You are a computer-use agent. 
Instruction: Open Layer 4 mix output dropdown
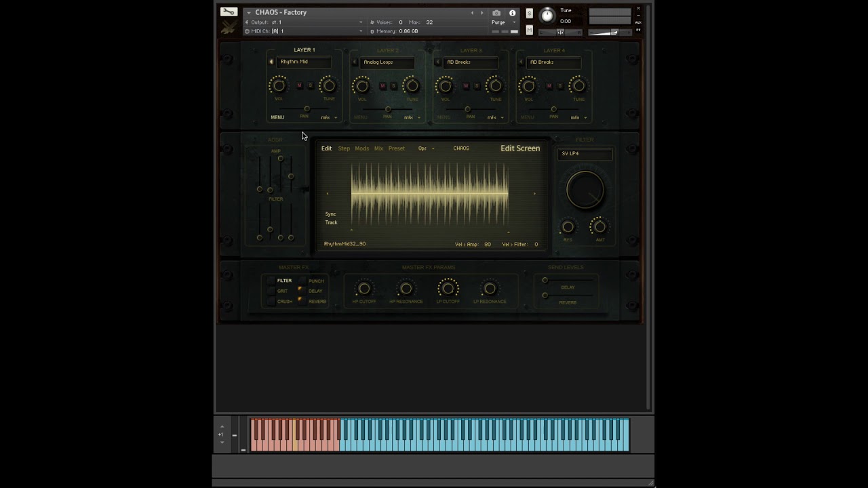pos(579,117)
